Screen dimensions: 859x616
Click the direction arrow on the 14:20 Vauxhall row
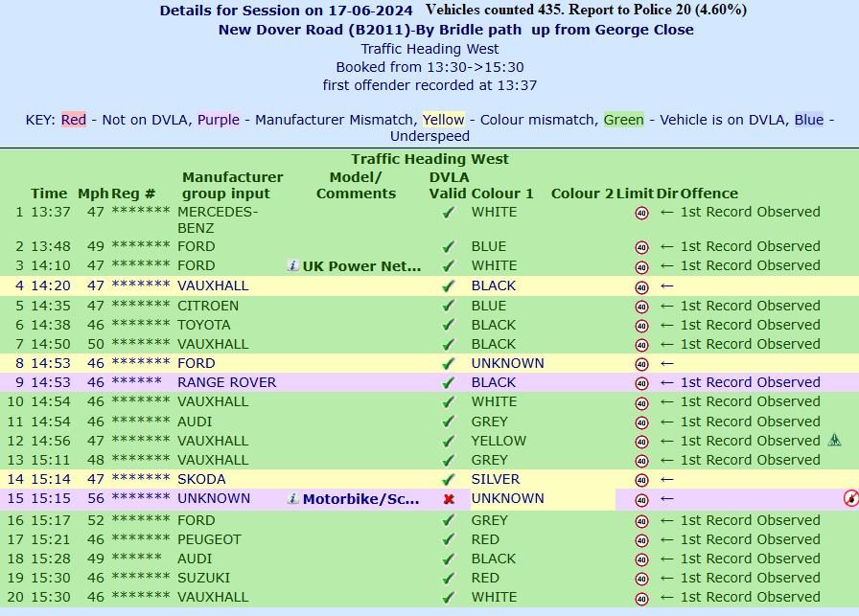[x=666, y=285]
